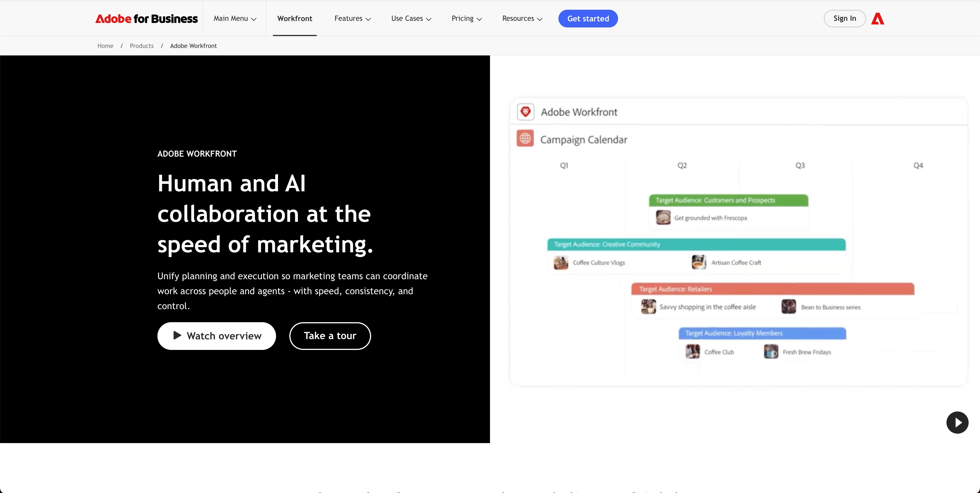Screen dimensions: 980x493
Task: Open the Pricing dropdown menu
Action: pyautogui.click(x=467, y=19)
